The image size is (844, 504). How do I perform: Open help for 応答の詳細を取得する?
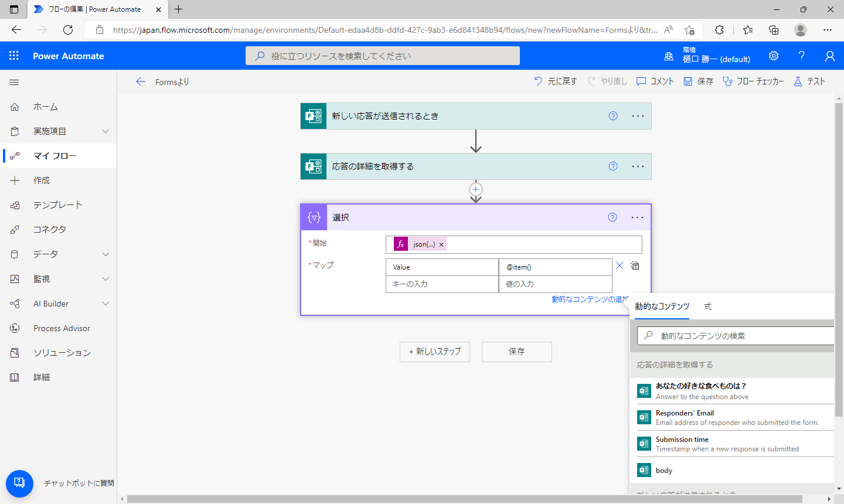[x=613, y=166]
